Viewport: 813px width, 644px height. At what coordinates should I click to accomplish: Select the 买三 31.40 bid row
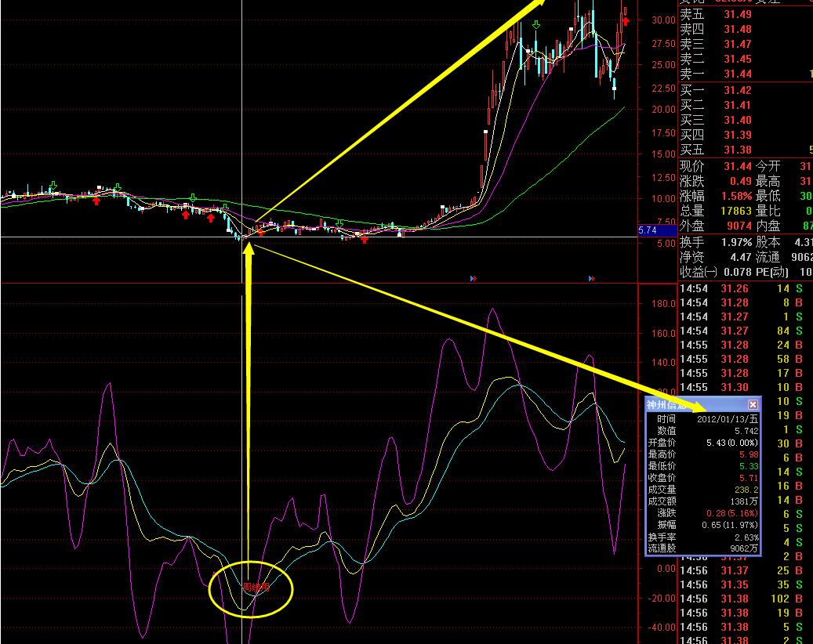(746, 120)
